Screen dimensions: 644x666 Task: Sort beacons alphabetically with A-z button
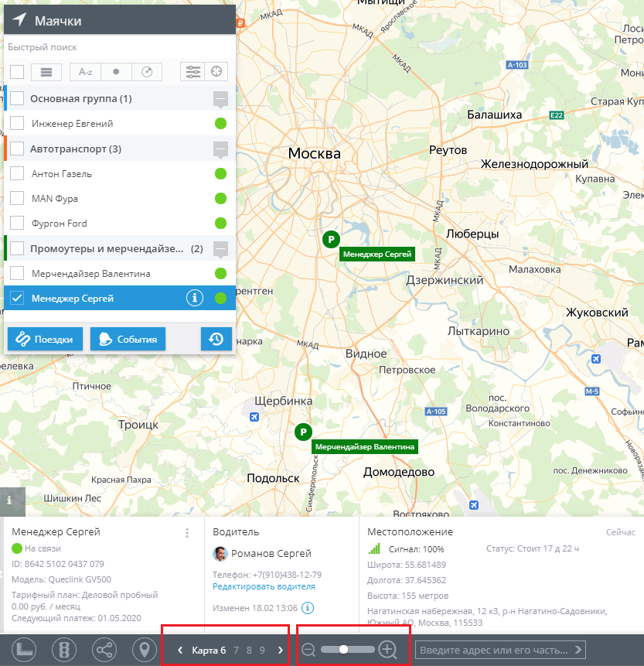tap(85, 72)
